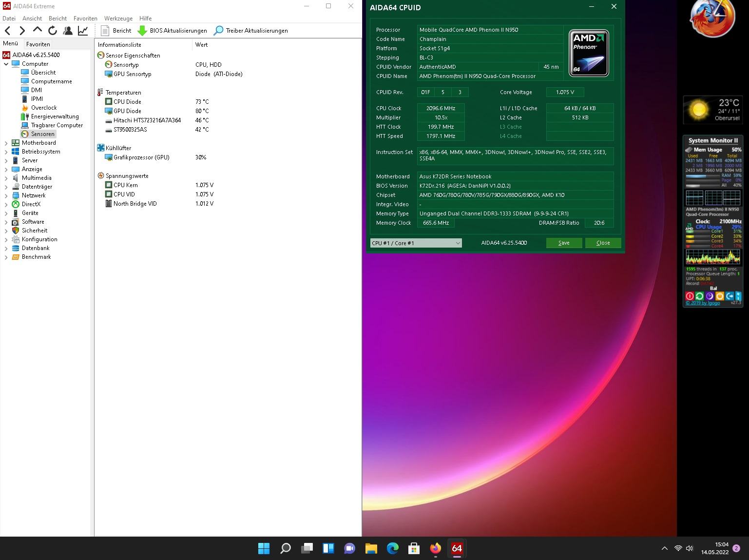The image size is (749, 560).
Task: Click the blue log-off icon in System Monitor
Action: pos(730,296)
